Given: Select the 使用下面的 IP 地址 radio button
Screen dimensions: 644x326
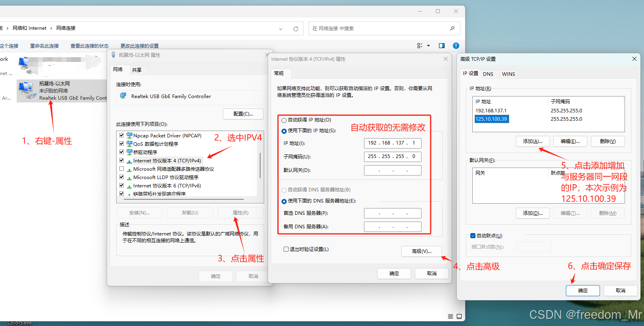Looking at the screenshot, I should tap(284, 131).
